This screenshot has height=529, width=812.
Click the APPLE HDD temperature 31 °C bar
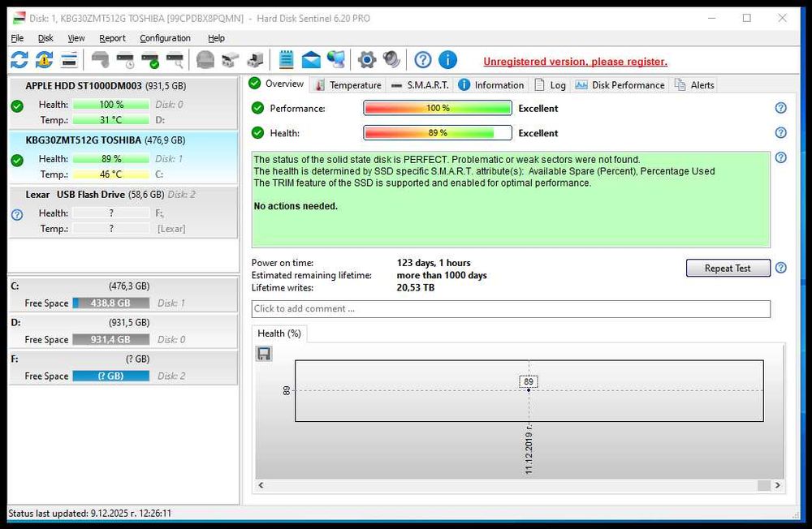[x=110, y=119]
